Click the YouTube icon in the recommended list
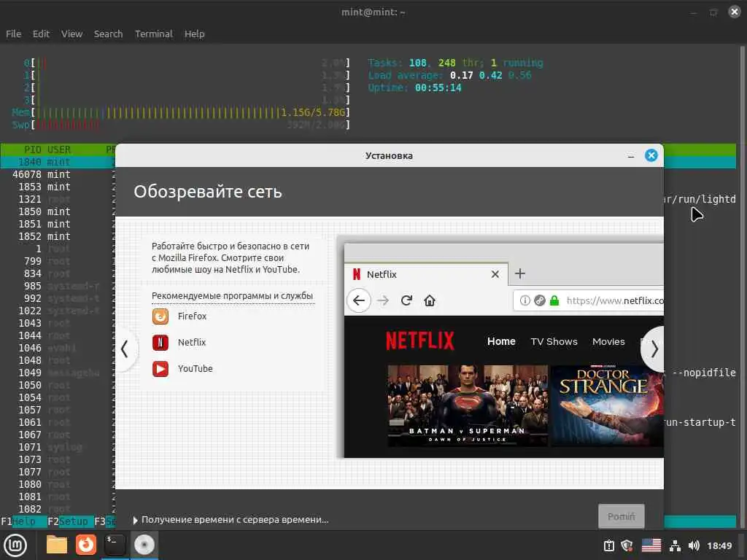Viewport: 747px width, 560px height. (x=160, y=369)
